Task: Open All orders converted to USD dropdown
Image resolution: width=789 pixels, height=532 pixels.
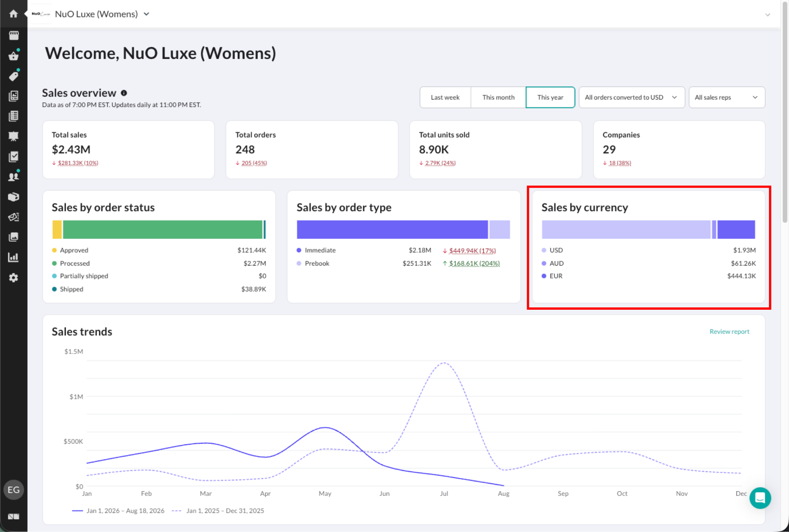Action: click(x=631, y=97)
